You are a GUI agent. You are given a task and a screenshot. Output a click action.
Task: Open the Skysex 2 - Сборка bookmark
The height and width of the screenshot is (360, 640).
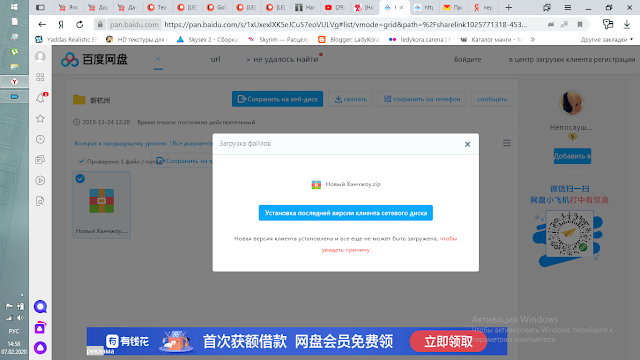pyautogui.click(x=207, y=40)
